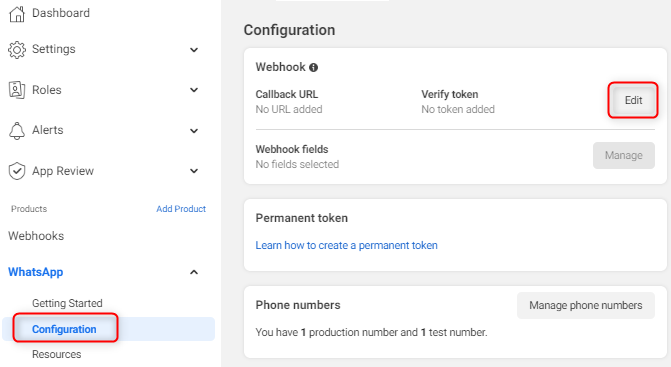The width and height of the screenshot is (671, 367).
Task: Click the 'No URL added' text
Action: (289, 110)
